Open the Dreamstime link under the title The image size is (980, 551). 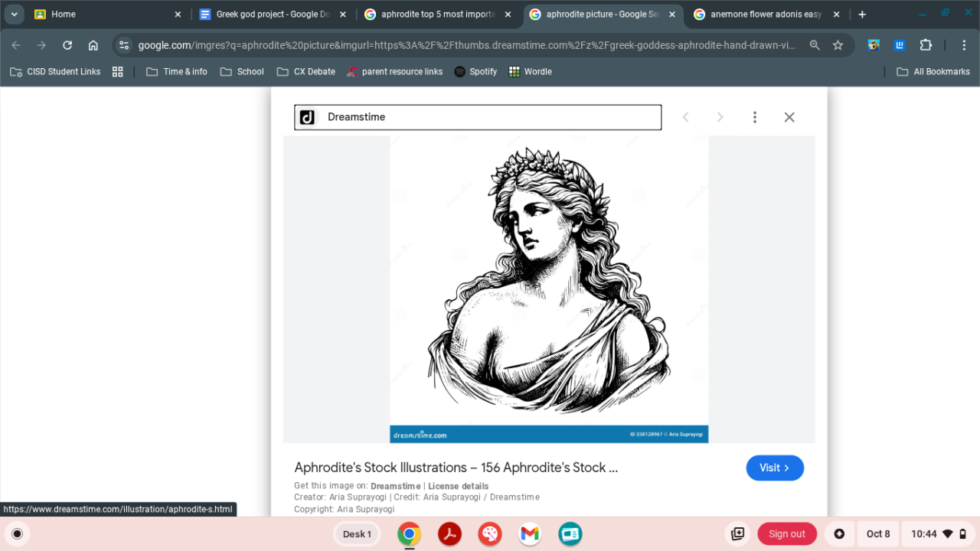(395, 486)
